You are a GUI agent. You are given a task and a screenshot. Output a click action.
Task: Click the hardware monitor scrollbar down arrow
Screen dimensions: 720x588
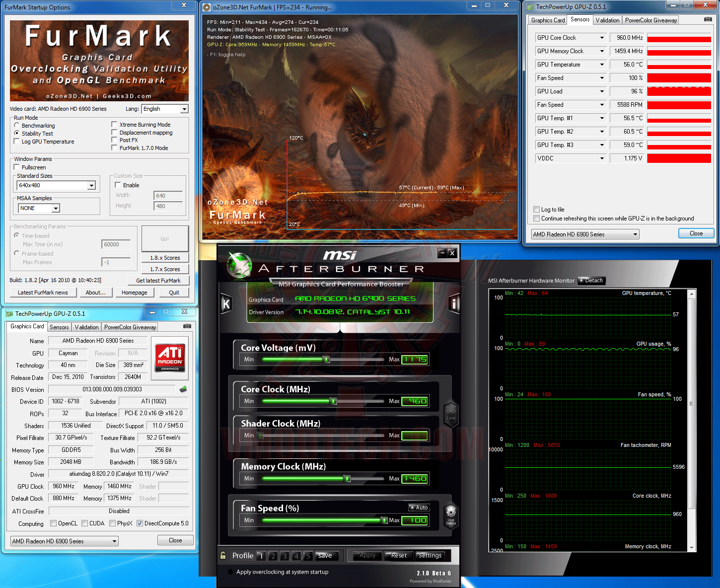pyautogui.click(x=692, y=547)
